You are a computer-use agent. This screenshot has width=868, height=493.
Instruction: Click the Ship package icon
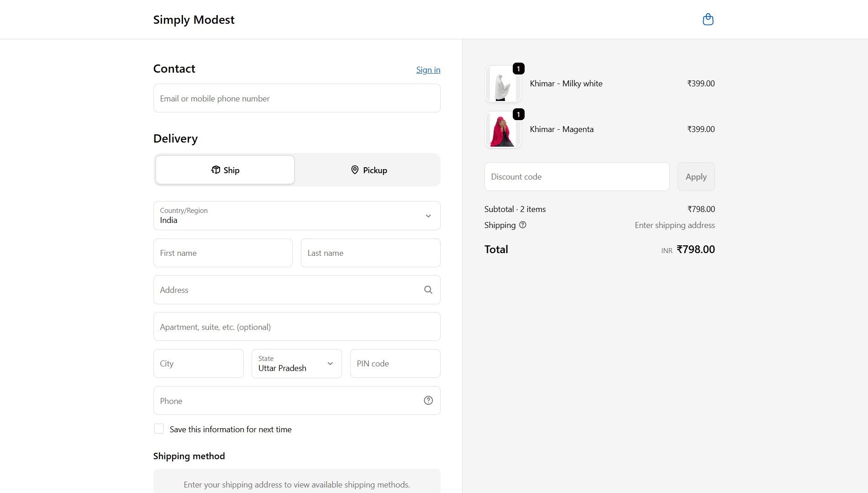point(215,170)
